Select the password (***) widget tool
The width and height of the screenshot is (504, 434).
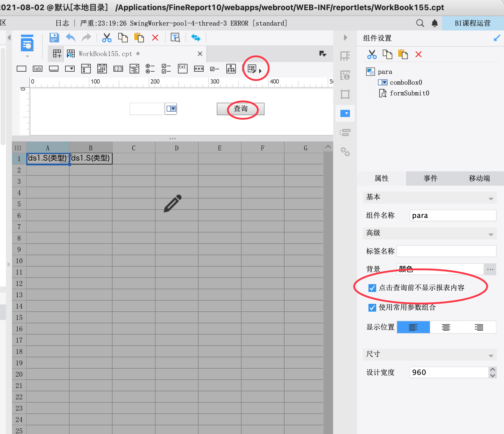[x=199, y=69]
